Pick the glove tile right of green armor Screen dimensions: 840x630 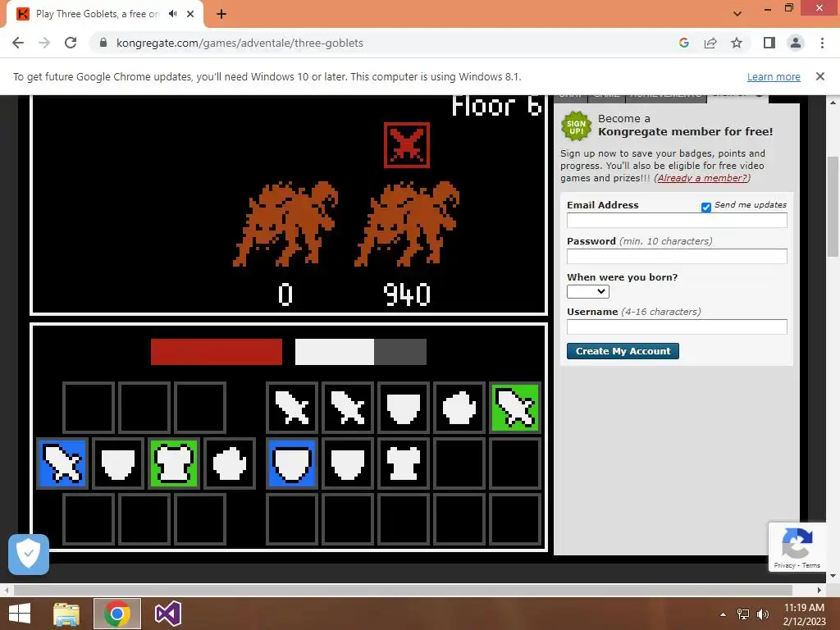(x=230, y=463)
